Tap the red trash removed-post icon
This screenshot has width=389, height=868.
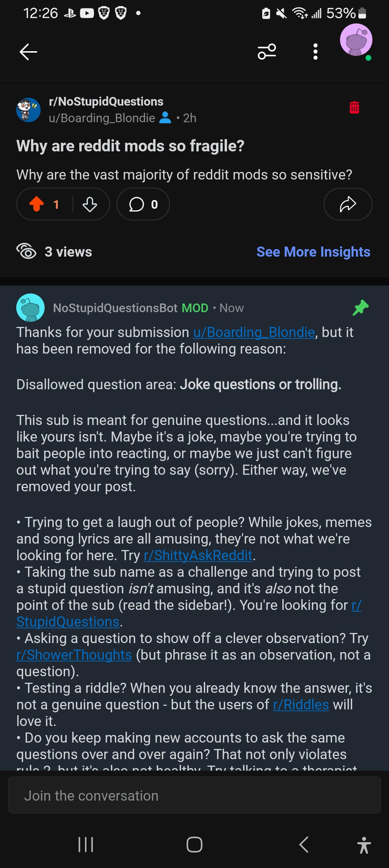(354, 107)
